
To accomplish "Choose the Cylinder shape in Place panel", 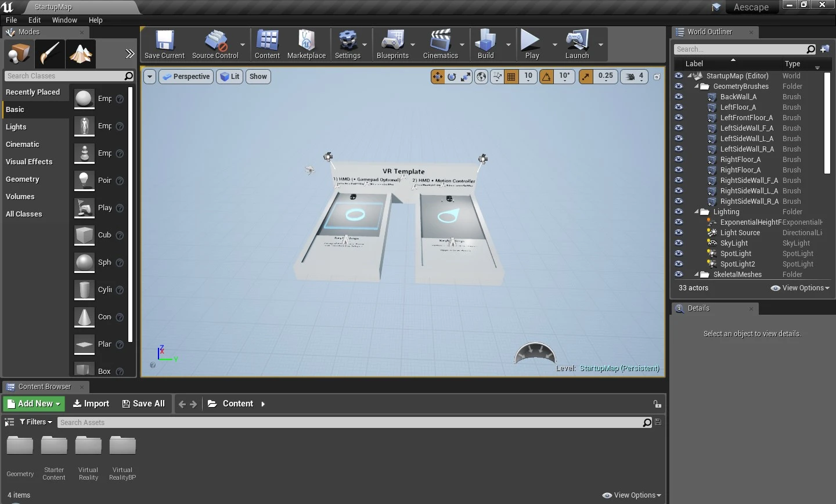I will [84, 290].
